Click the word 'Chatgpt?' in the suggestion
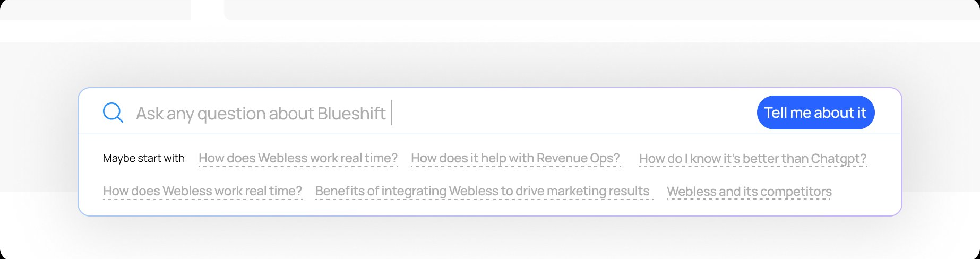Viewport: 980px width, 259px height. click(838, 159)
